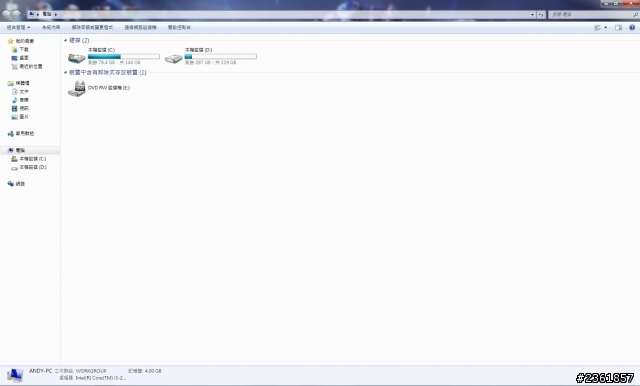Click the C: drive free space text "146 GB"
The height and width of the screenshot is (386, 640).
point(133,62)
